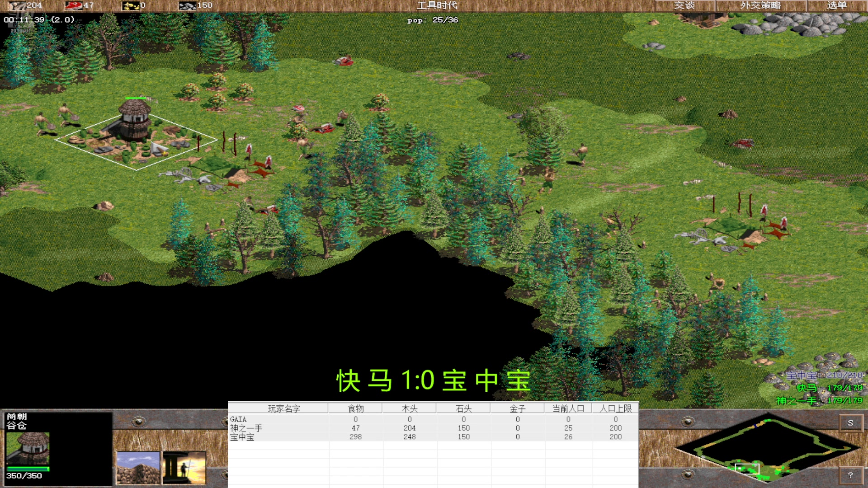868x488 pixels.
Task: Click the 食物 column header
Action: (x=356, y=408)
